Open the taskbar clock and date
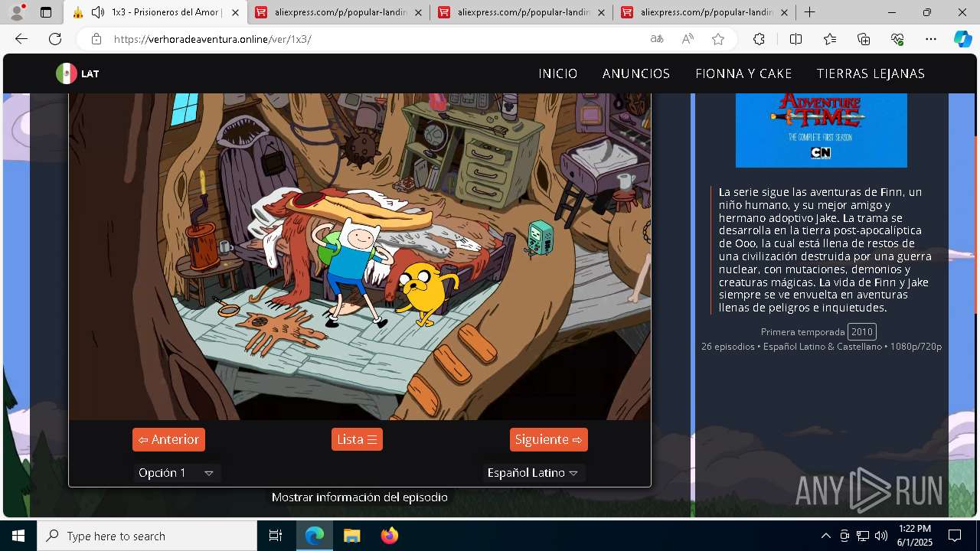Viewport: 980px width, 551px height. click(914, 536)
